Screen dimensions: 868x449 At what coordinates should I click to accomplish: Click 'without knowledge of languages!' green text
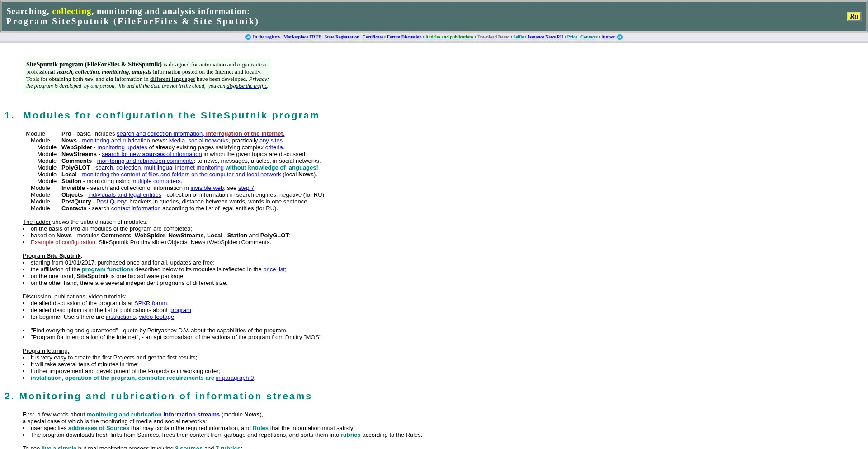click(272, 168)
